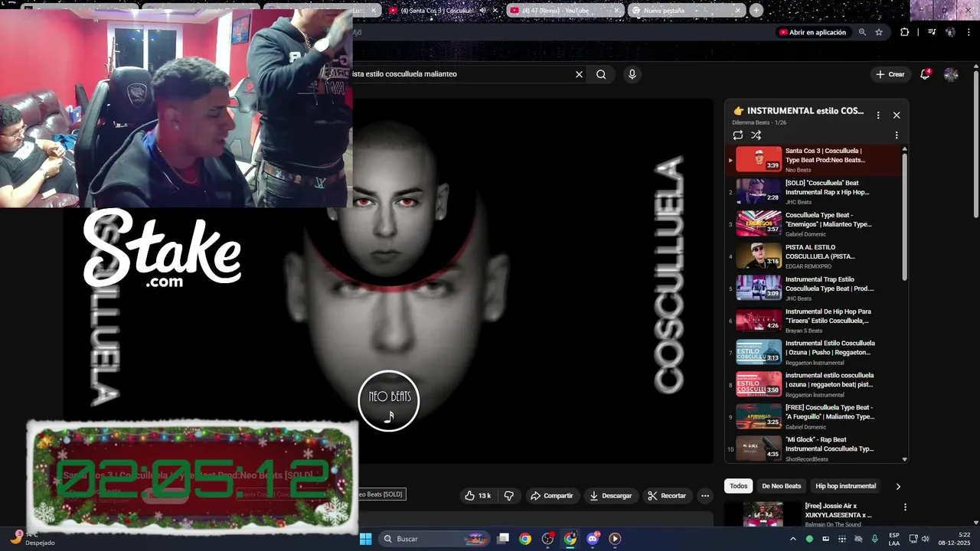Download the video with Descargar
The width and height of the screenshot is (980, 551).
[610, 496]
